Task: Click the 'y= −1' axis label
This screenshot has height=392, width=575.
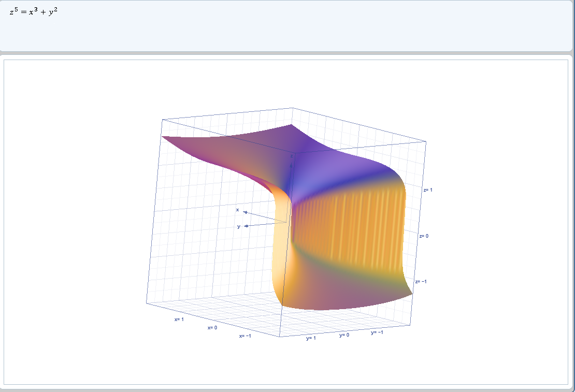Action: pyautogui.click(x=377, y=332)
